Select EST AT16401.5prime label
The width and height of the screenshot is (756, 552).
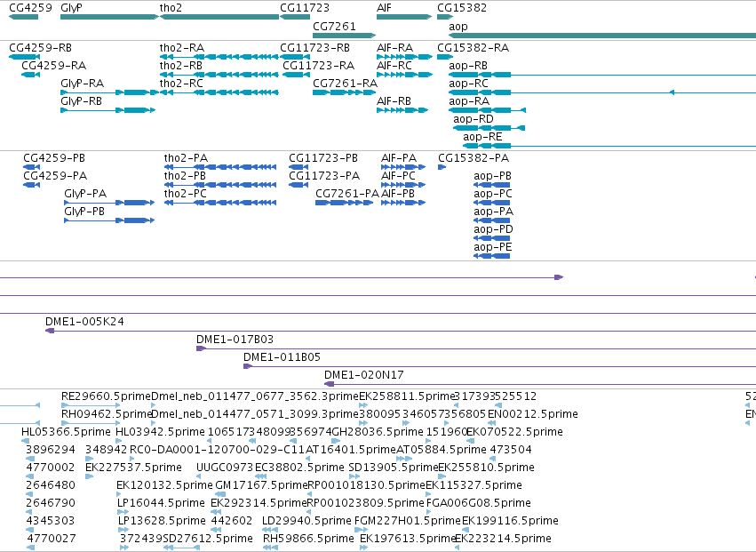click(x=351, y=450)
